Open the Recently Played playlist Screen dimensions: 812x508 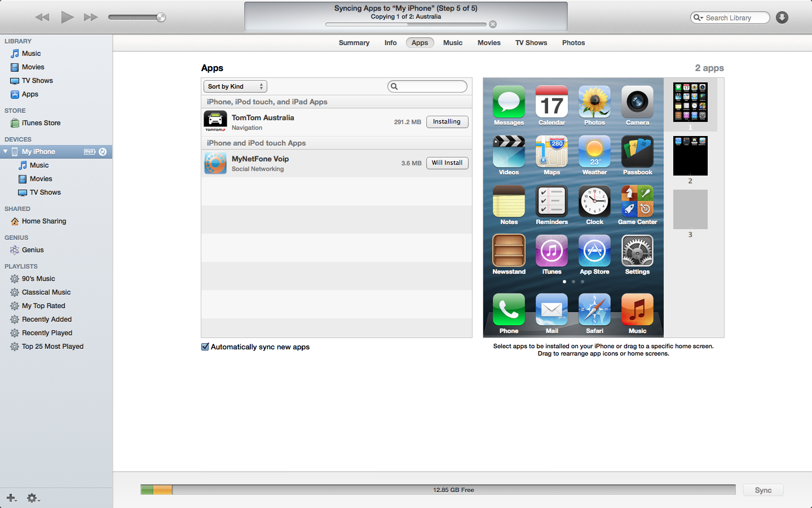47,333
